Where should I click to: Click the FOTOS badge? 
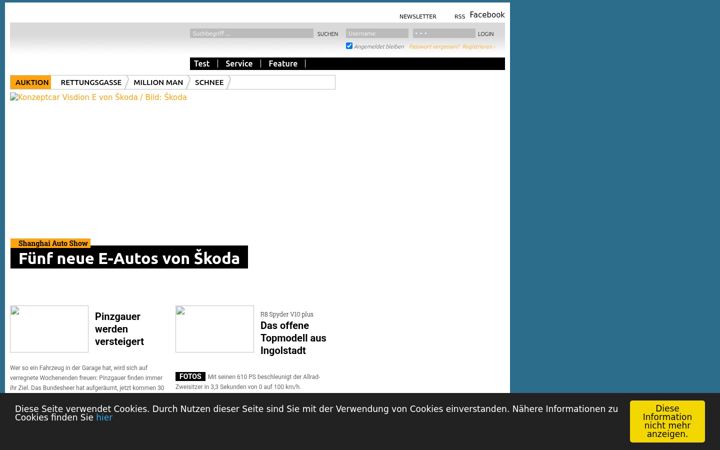pyautogui.click(x=190, y=377)
